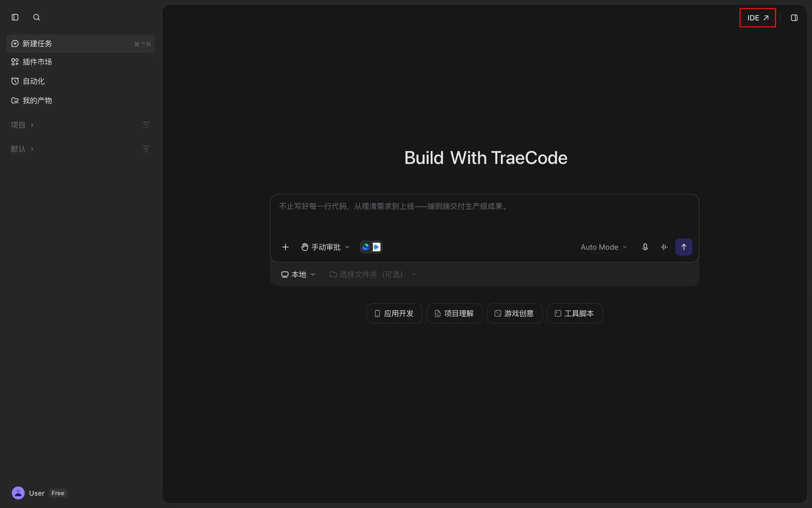812x508 pixels.
Task: Click the Free plan badge
Action: [58, 493]
